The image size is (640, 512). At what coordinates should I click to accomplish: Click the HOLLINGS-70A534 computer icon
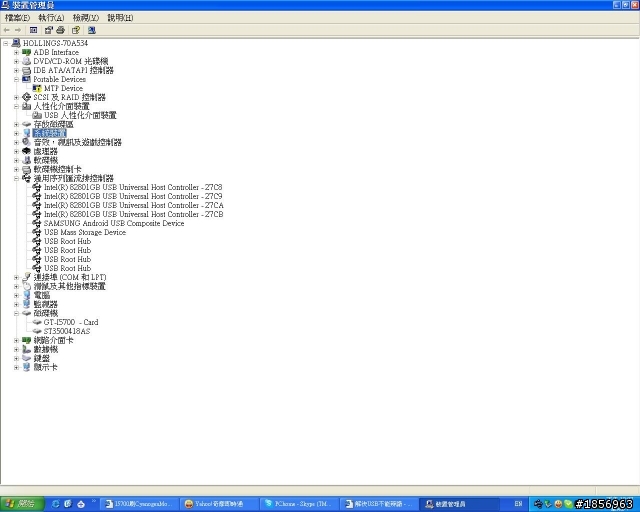[16, 43]
